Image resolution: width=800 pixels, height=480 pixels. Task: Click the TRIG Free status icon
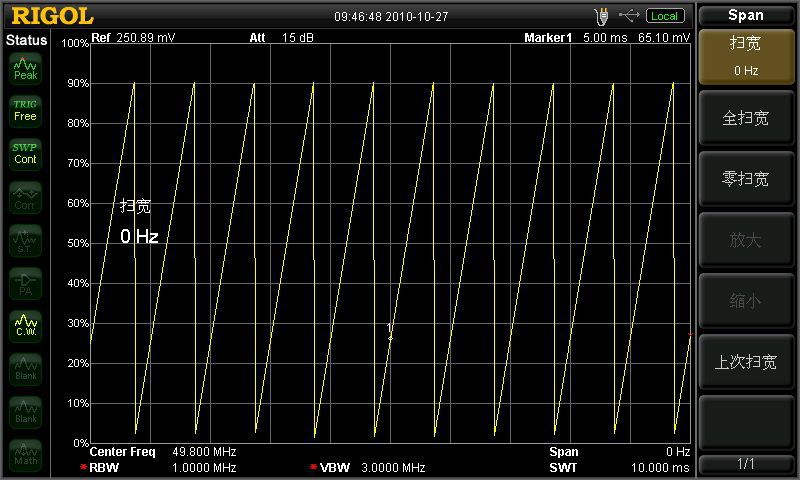[x=25, y=111]
